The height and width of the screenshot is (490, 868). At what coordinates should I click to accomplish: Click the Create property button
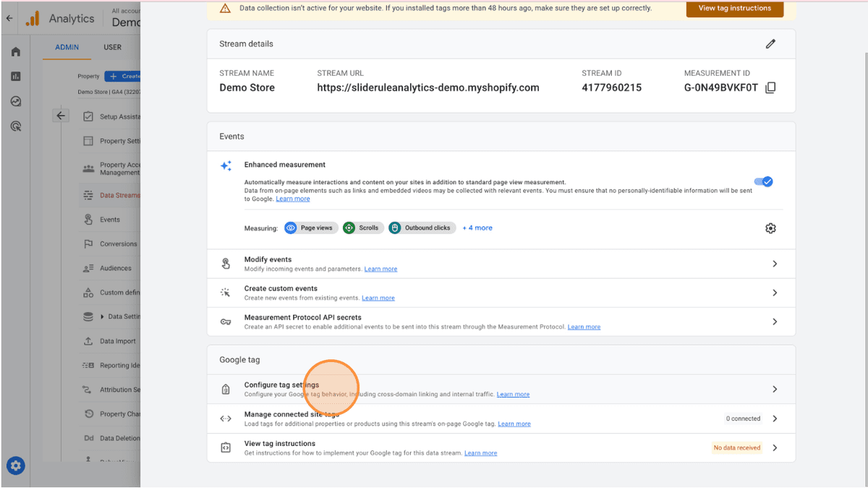point(123,76)
